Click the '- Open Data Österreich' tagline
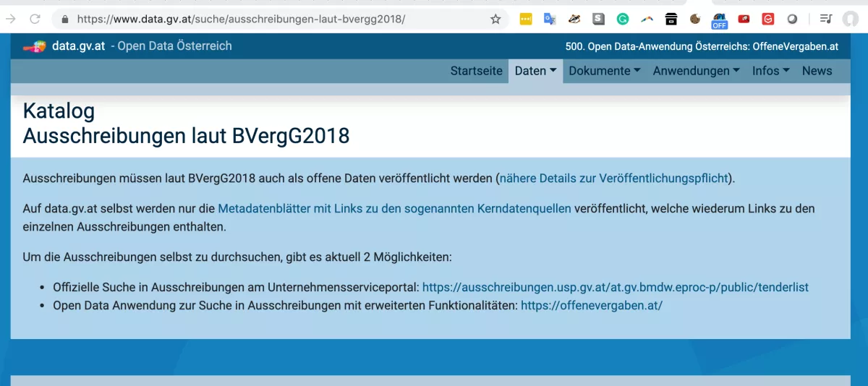The image size is (868, 386). click(x=171, y=46)
